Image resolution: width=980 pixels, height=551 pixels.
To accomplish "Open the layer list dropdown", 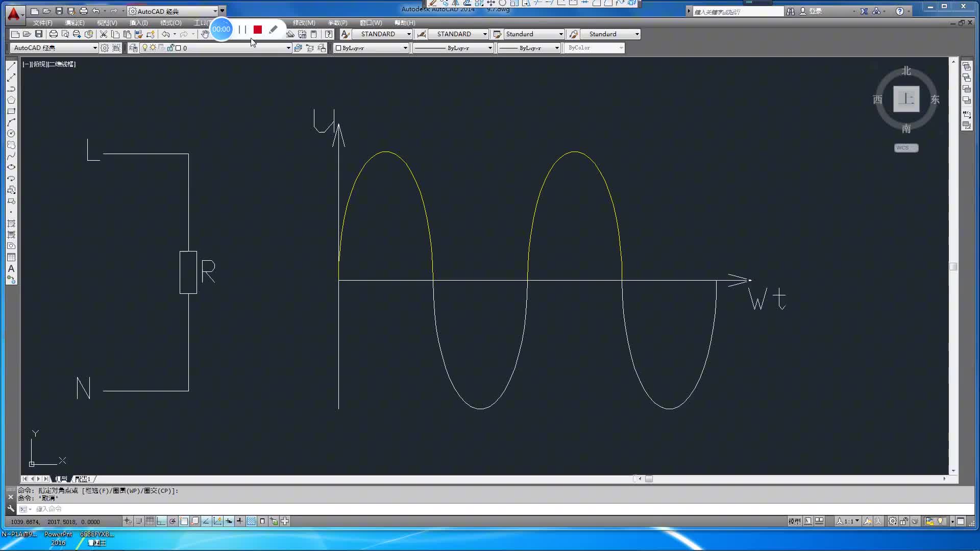I will pyautogui.click(x=288, y=48).
